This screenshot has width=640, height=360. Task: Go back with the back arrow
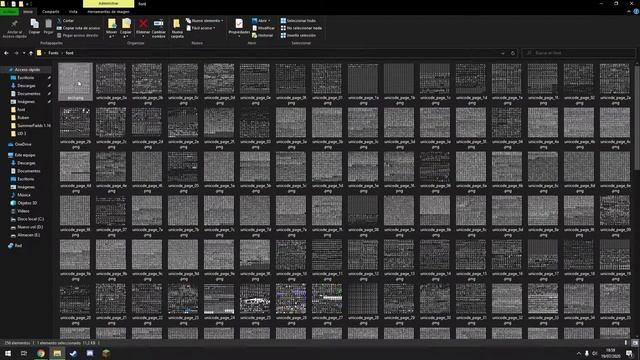point(6,53)
